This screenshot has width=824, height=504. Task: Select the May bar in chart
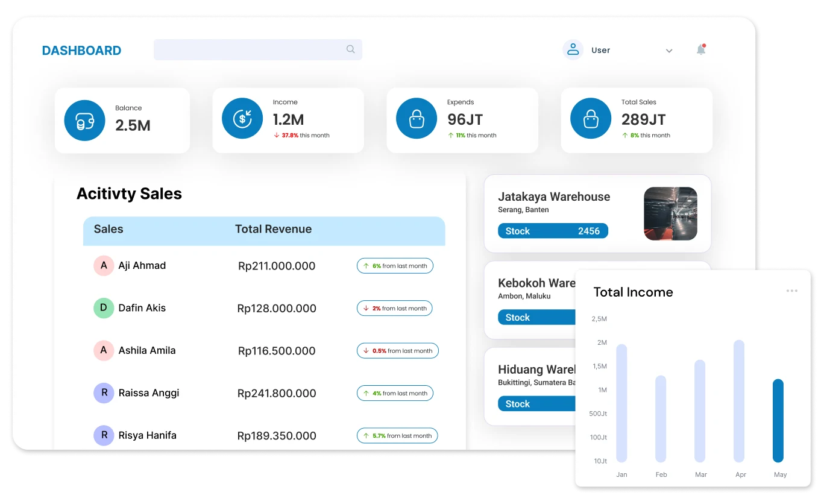tap(778, 420)
